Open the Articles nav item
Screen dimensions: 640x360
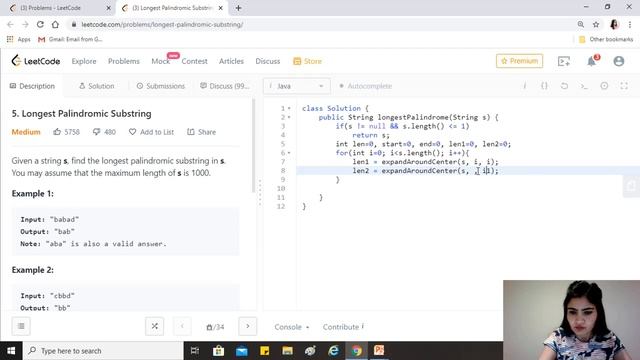[231, 61]
